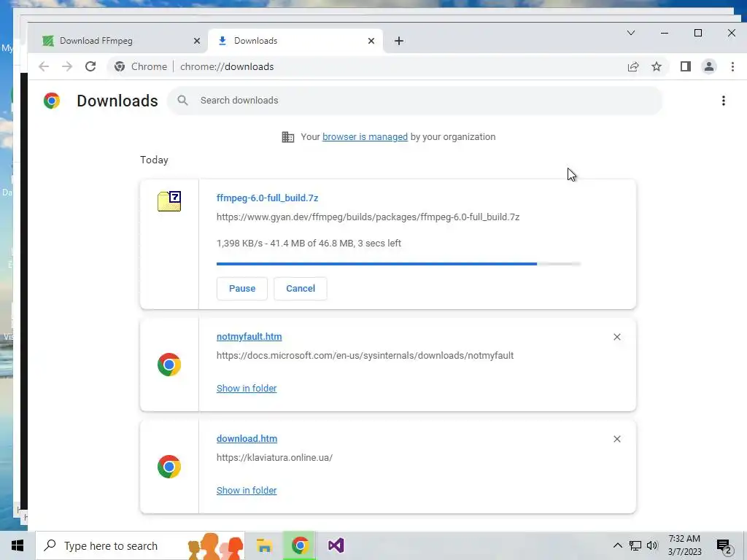Open the Windows Start menu
The image size is (747, 560).
18,545
